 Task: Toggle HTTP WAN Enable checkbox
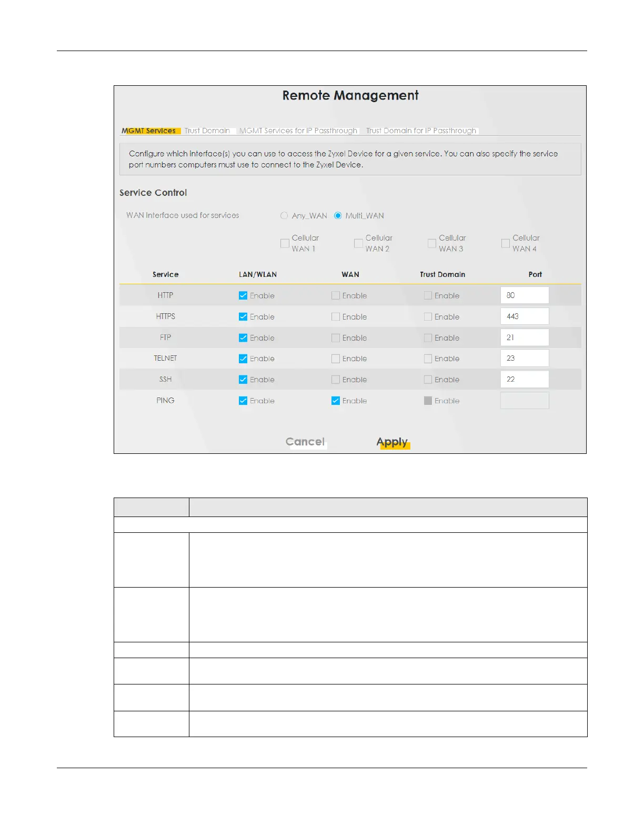[336, 295]
